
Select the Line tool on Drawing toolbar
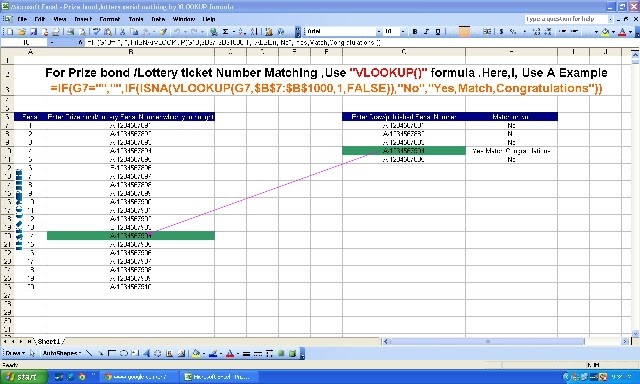(x=89, y=353)
